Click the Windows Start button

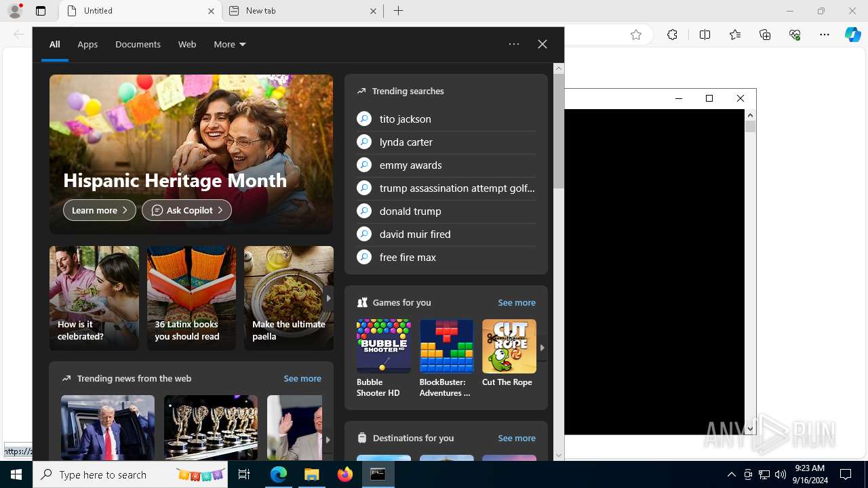(16, 474)
